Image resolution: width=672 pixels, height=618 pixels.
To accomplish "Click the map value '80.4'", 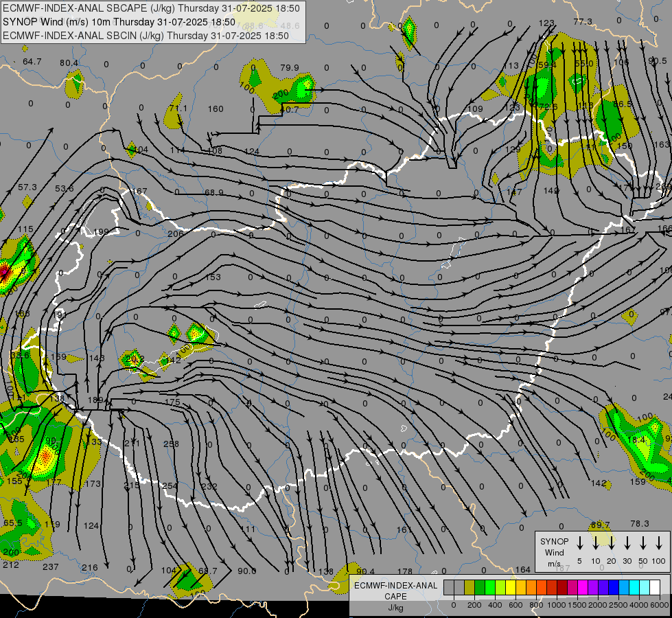I will point(69,63).
